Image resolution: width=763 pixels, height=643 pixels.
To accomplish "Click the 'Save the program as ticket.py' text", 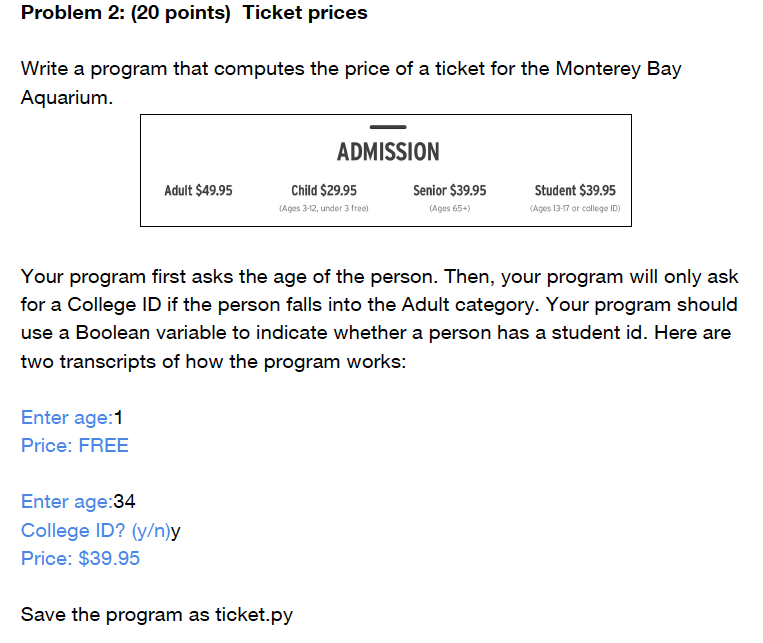I will point(157,615).
